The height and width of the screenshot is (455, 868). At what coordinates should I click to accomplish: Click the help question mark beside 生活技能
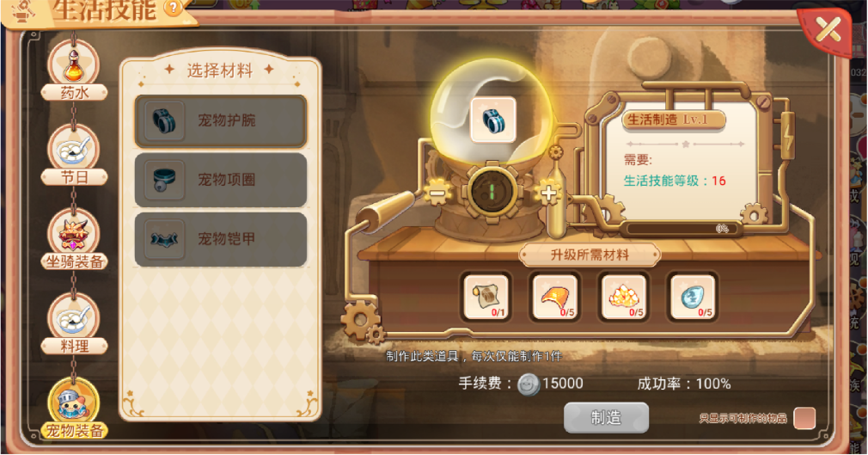174,8
